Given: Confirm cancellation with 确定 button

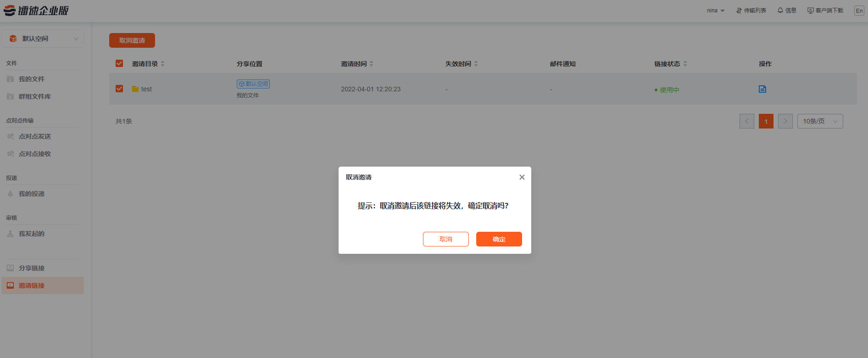Looking at the screenshot, I should click(499, 239).
